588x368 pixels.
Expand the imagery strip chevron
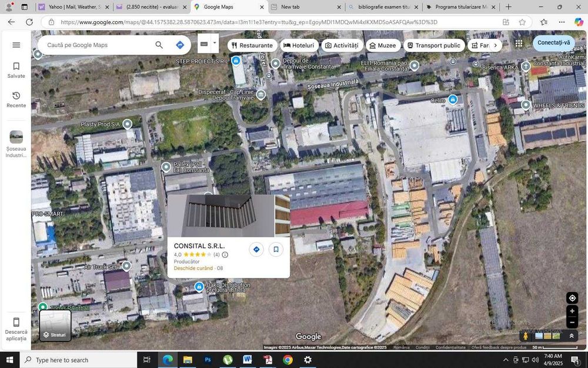572,336
